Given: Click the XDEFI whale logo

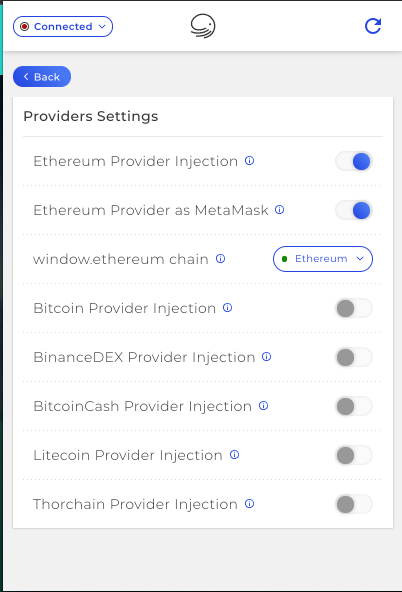Looking at the screenshot, I should (x=203, y=26).
